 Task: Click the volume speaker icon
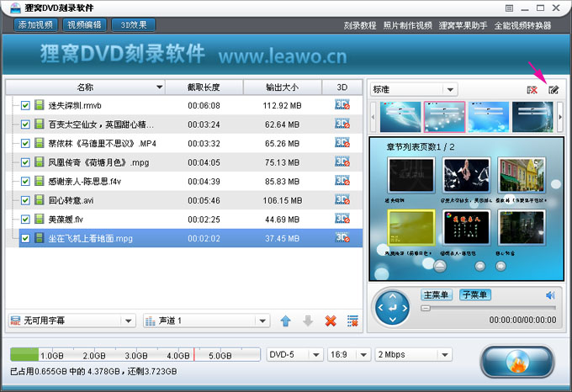[550, 295]
